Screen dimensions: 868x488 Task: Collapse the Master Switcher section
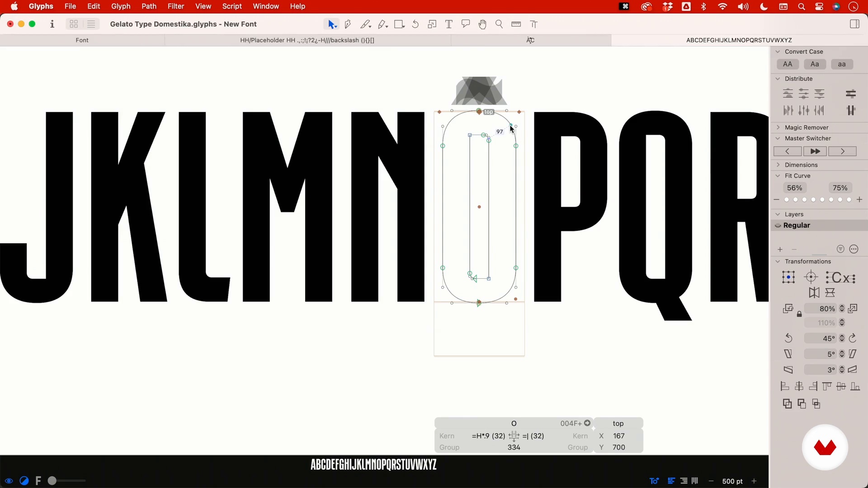pos(778,139)
